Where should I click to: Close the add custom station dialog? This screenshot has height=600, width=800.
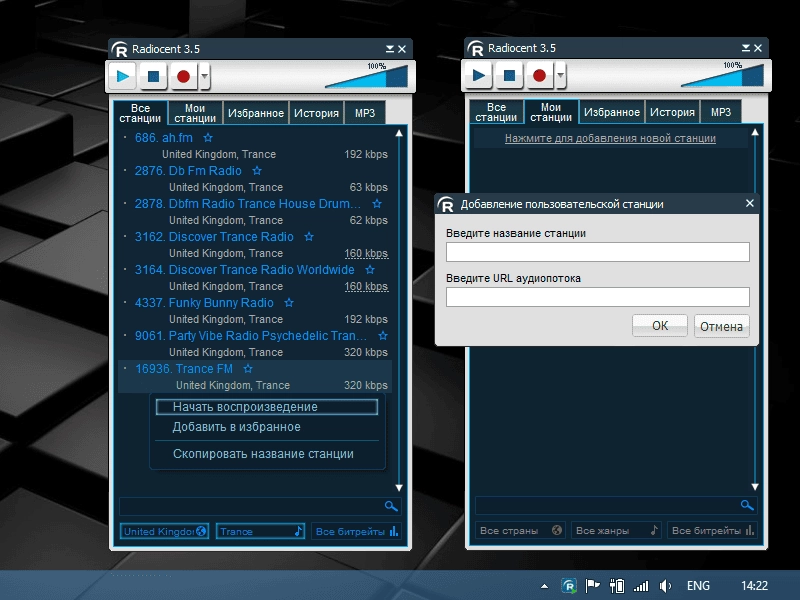click(x=749, y=203)
